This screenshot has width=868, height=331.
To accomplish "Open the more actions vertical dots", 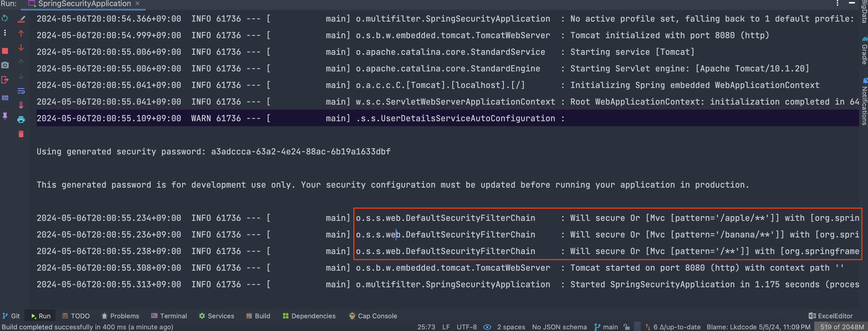I will point(5,33).
